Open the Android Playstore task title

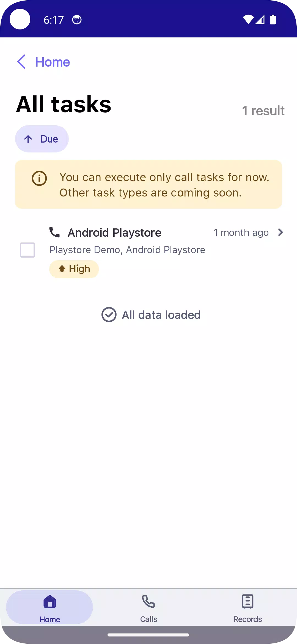click(114, 233)
